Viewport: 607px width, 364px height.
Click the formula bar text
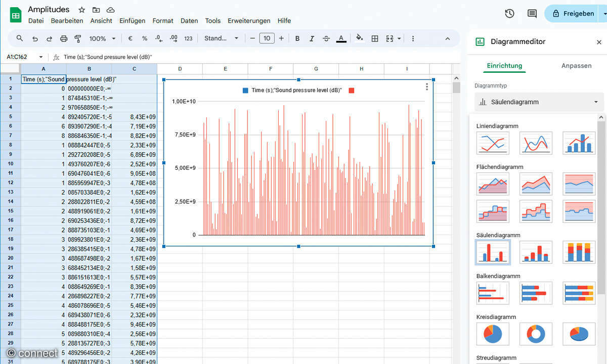(x=108, y=57)
